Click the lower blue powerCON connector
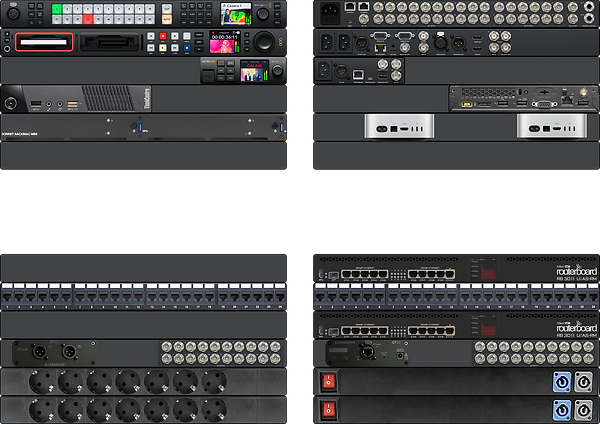600x424 pixels. coord(562,410)
